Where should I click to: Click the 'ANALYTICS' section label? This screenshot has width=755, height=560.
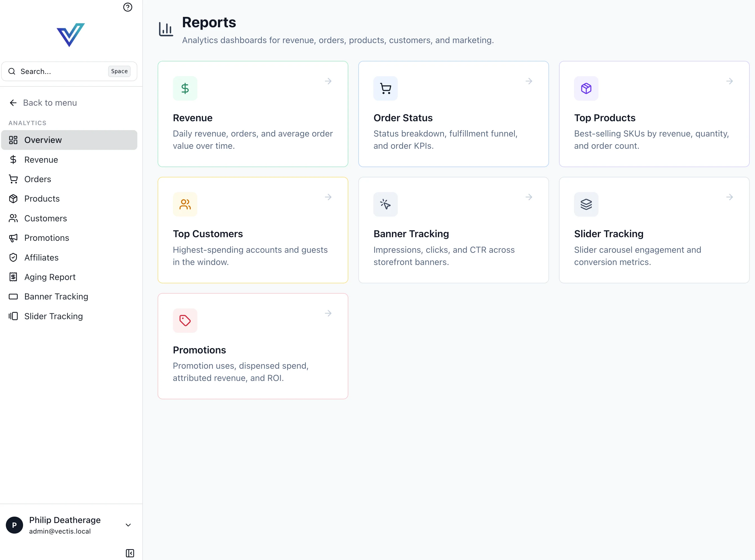click(x=28, y=123)
